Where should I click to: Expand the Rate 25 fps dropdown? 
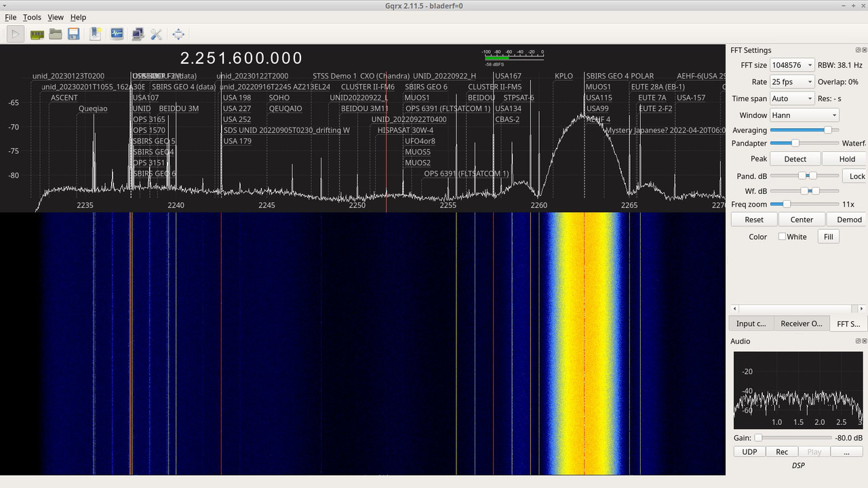click(792, 81)
